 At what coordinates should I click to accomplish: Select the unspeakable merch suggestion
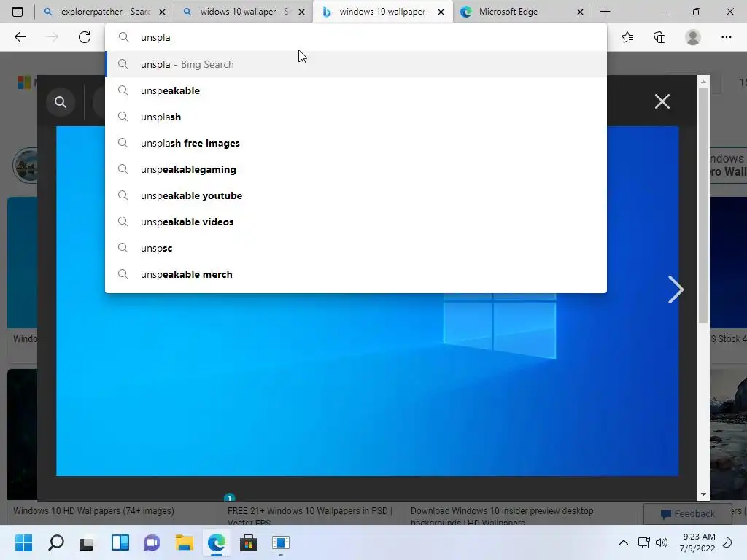[x=356, y=274]
